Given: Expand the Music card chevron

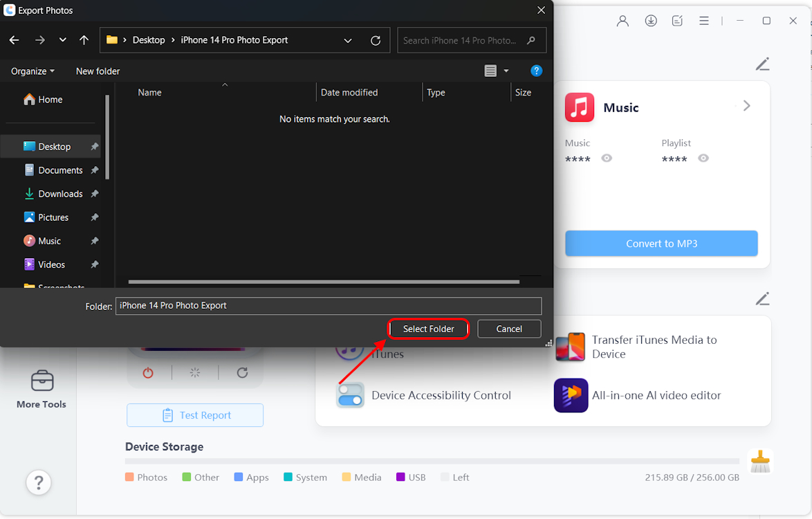Looking at the screenshot, I should pyautogui.click(x=746, y=106).
